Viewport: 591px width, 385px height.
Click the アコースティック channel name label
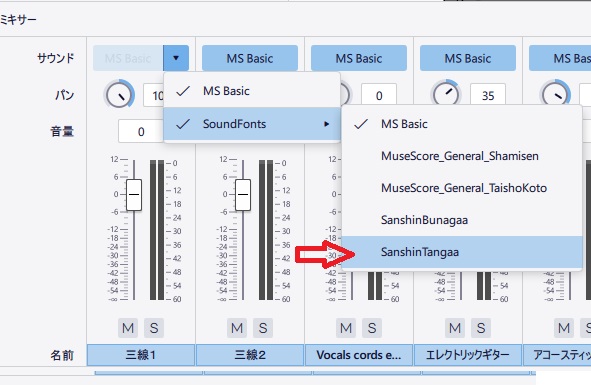coord(557,355)
